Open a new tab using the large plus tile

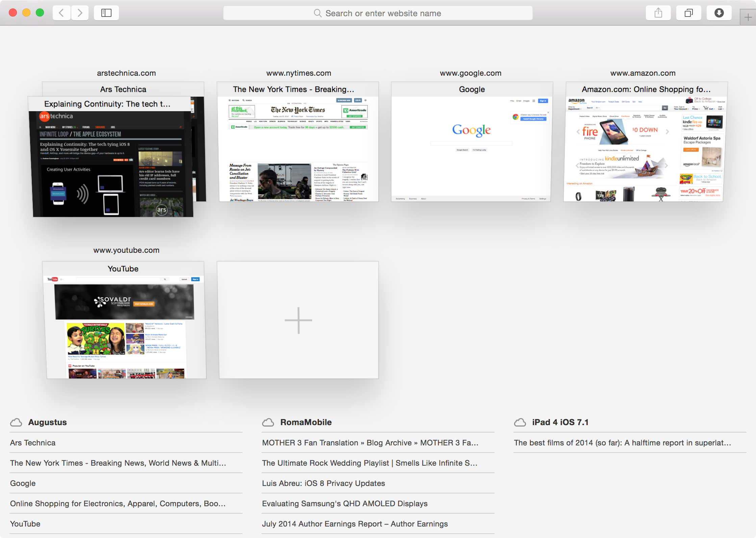[298, 319]
